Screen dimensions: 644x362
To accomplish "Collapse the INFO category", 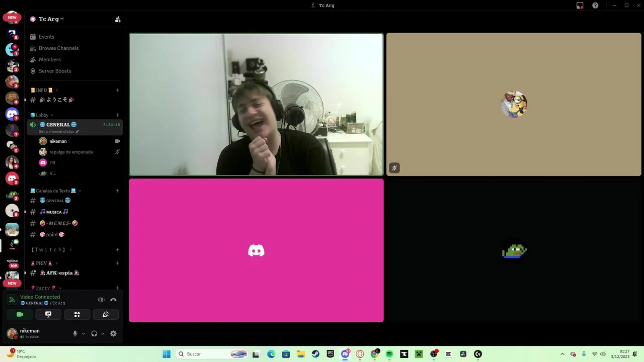I will point(44,90).
